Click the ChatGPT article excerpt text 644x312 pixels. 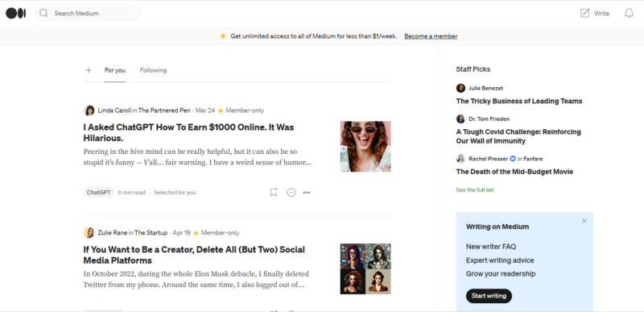pyautogui.click(x=197, y=157)
